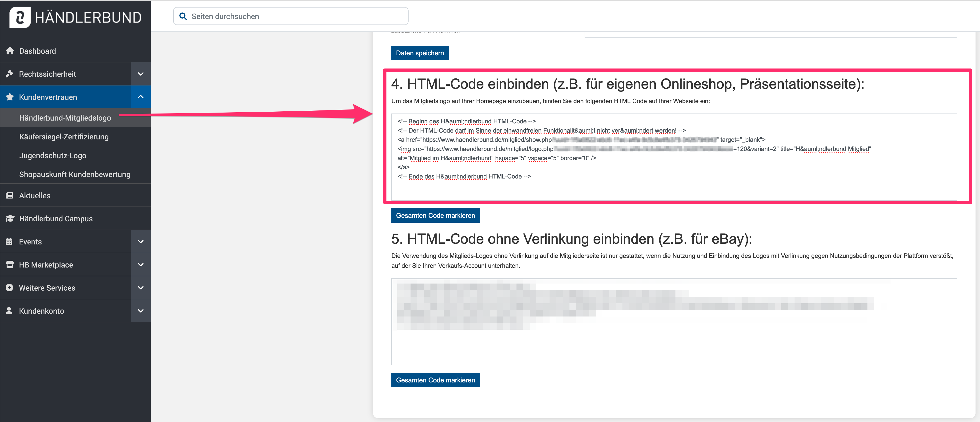Click the Aktuelles newspaper icon
The height and width of the screenshot is (422, 980).
9,196
